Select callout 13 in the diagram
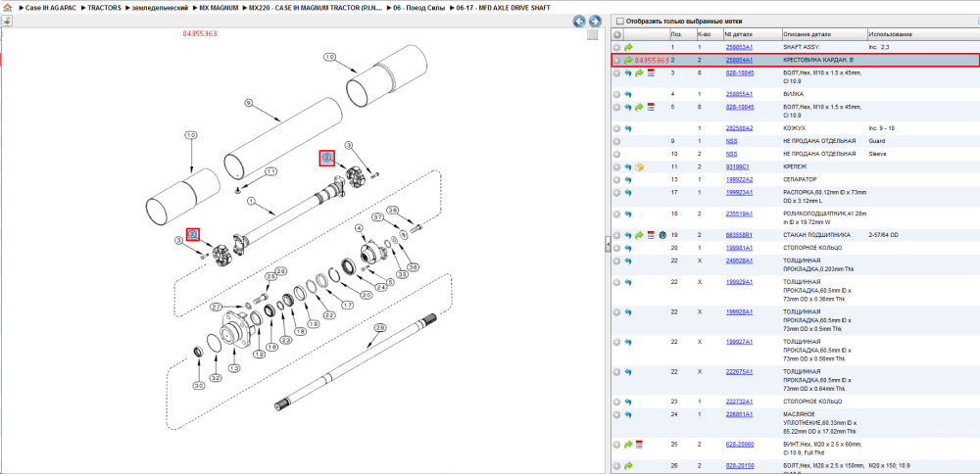The width and height of the screenshot is (980, 474). 234,367
